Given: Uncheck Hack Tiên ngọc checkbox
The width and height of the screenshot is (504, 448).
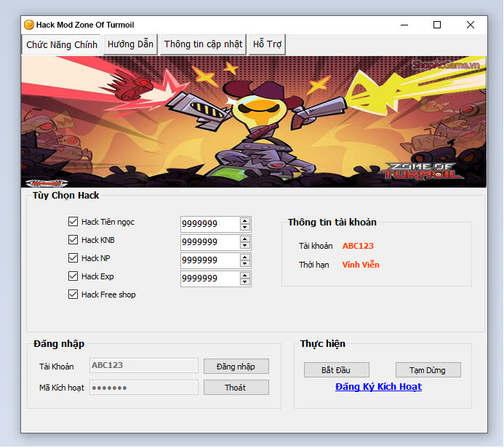Looking at the screenshot, I should 73,221.
